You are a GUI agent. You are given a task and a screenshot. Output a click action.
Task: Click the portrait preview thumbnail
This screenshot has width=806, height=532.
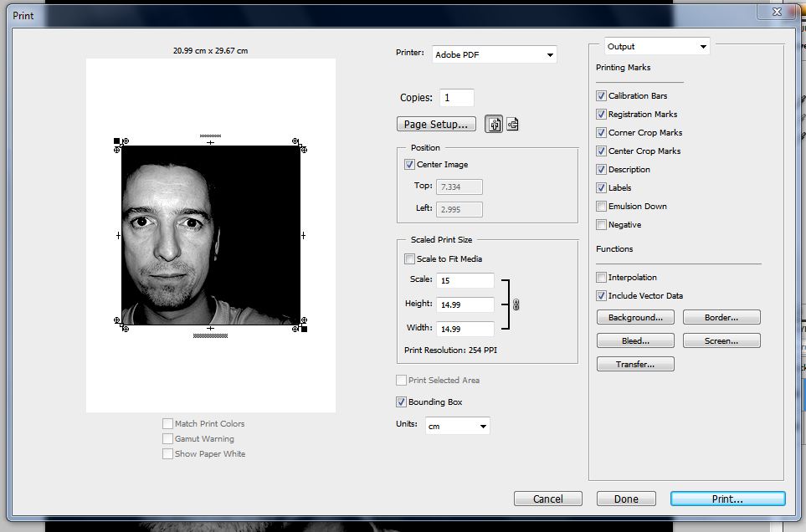pos(210,235)
